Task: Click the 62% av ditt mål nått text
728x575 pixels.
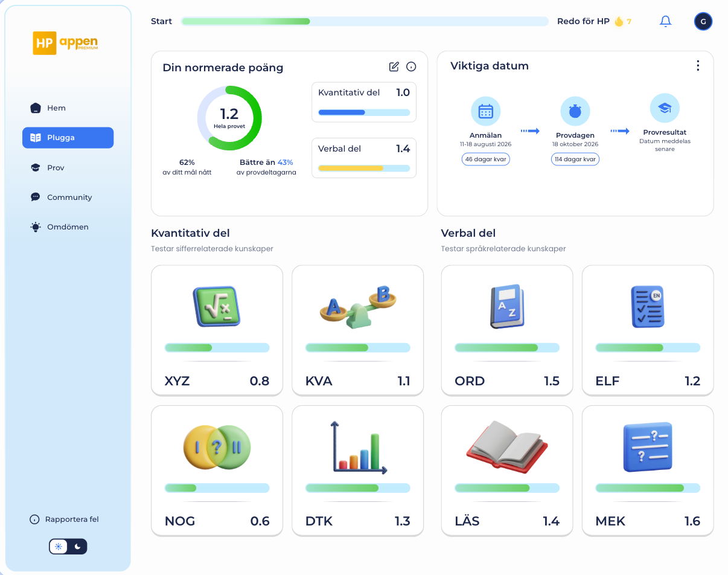Action: click(187, 167)
